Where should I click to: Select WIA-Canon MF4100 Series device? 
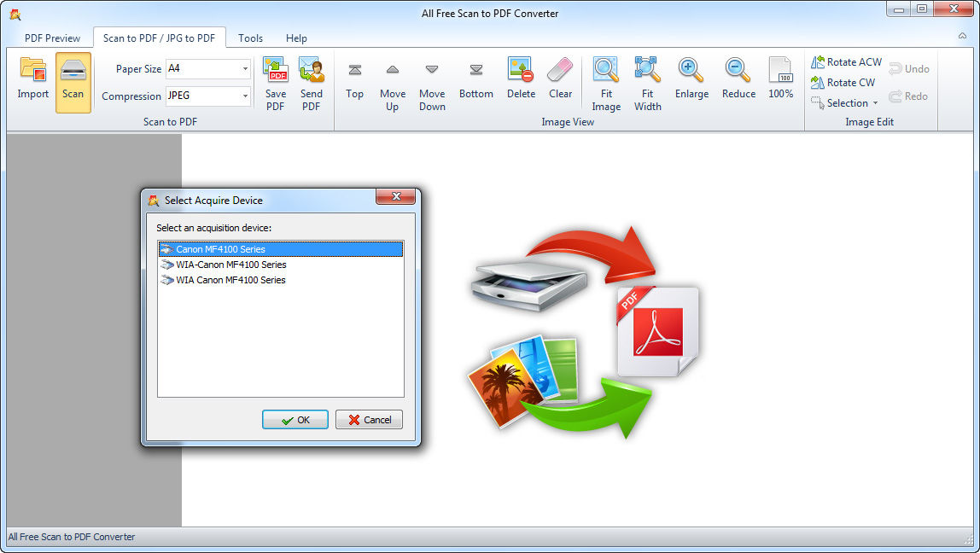click(x=281, y=265)
